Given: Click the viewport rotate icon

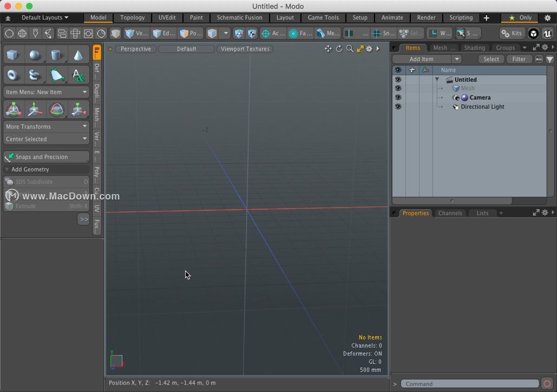Looking at the screenshot, I should pos(339,49).
